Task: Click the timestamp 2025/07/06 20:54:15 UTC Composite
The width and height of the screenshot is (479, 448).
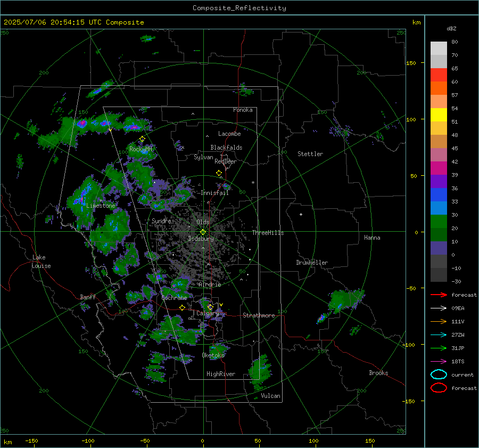Action: [73, 22]
